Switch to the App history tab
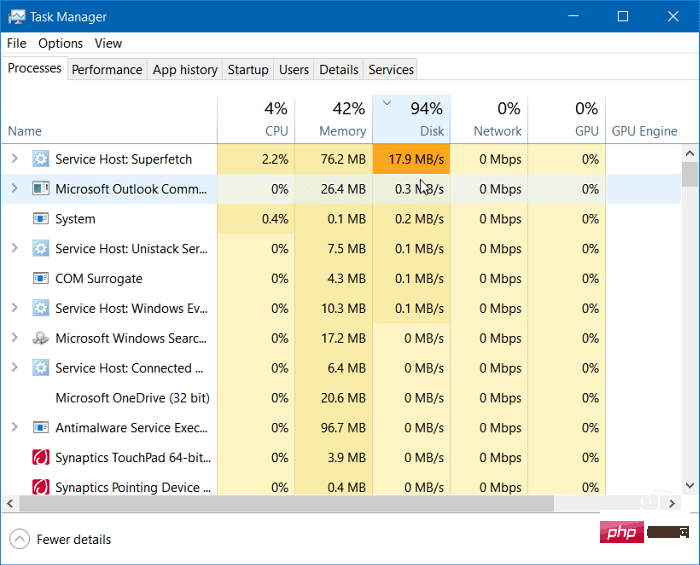700x565 pixels. (x=185, y=70)
